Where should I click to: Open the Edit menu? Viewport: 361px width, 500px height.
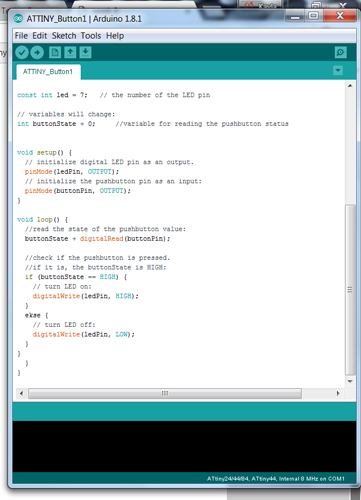(x=40, y=36)
